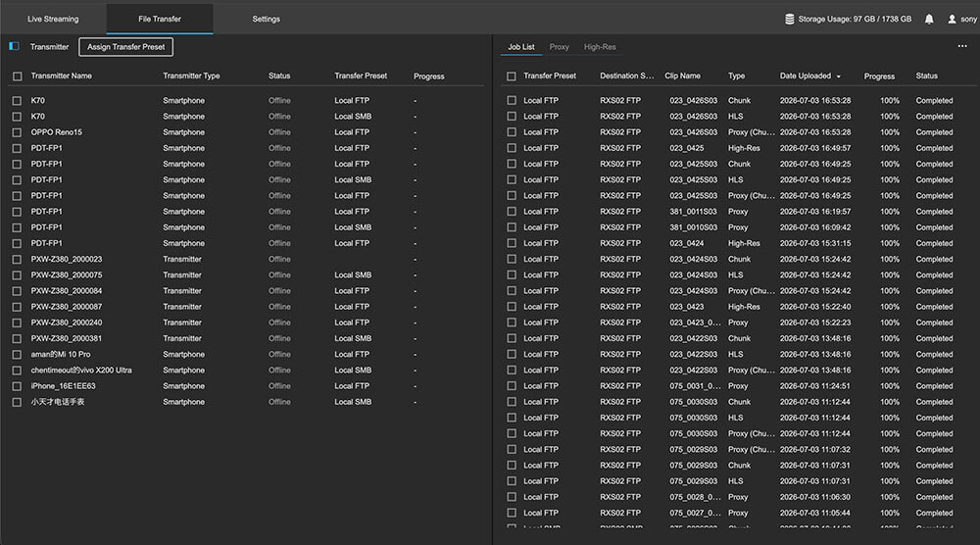
Task: Sort by Transmitter Name column header
Action: click(x=61, y=75)
